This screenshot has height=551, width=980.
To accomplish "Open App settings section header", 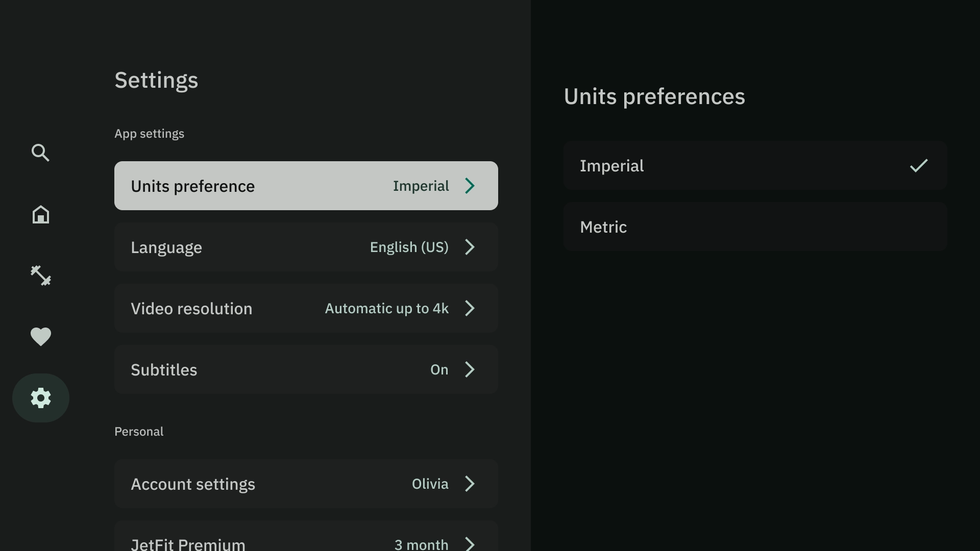I will (x=149, y=133).
